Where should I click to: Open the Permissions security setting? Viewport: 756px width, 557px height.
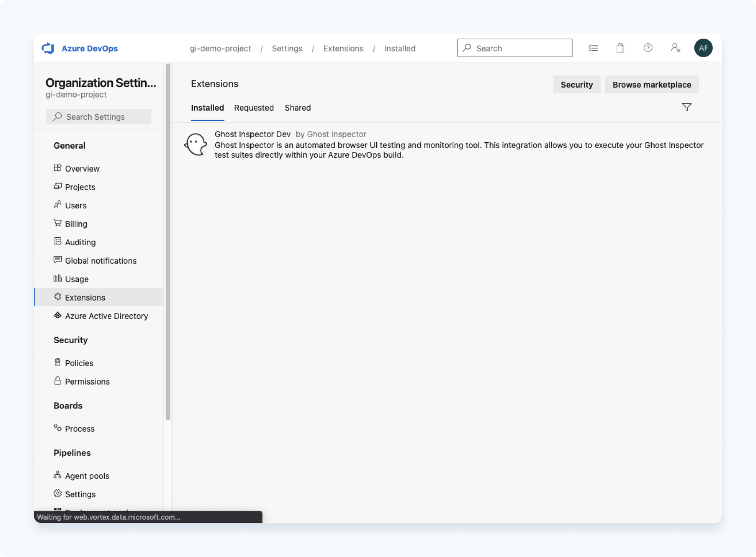tap(87, 381)
